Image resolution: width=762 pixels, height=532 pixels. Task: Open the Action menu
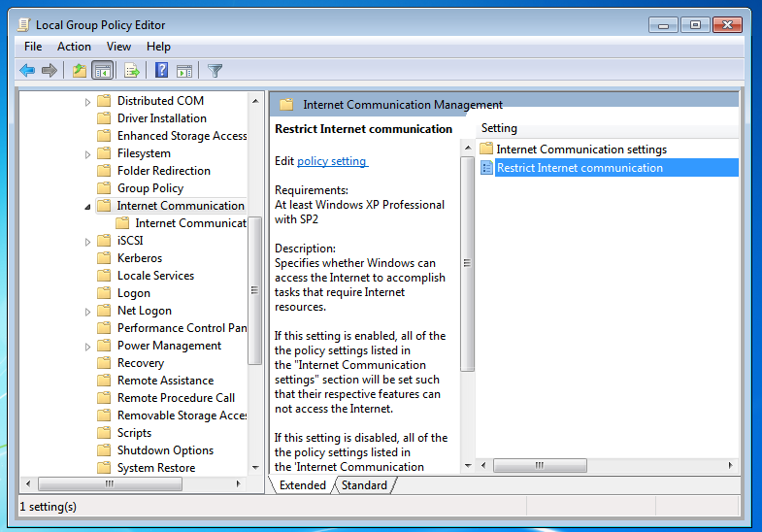(x=74, y=47)
